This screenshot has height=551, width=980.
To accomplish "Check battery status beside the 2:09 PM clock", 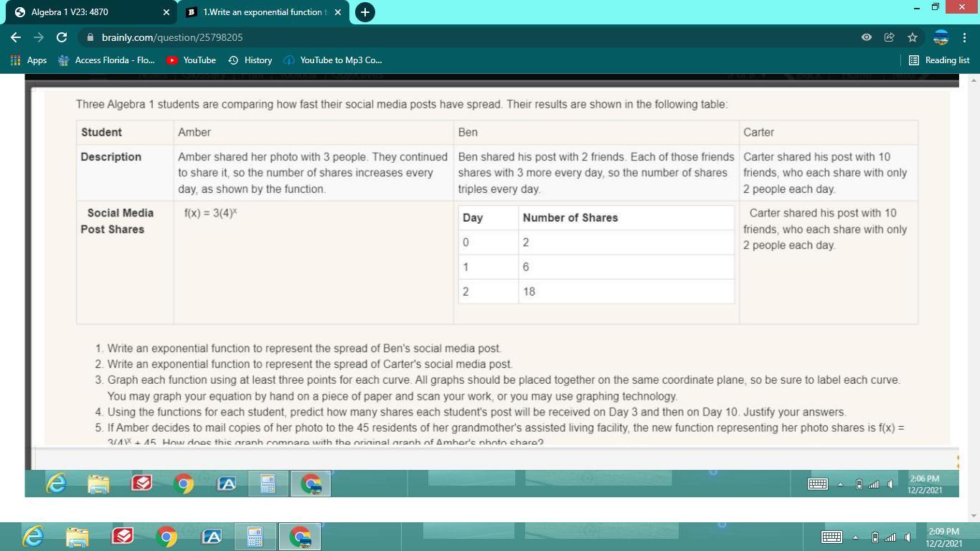I will 875,537.
